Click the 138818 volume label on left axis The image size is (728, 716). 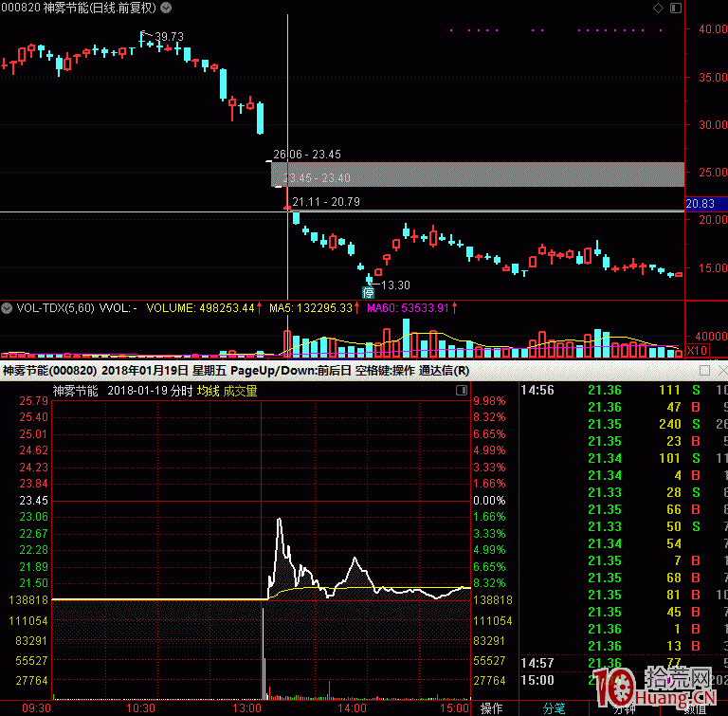click(28, 600)
